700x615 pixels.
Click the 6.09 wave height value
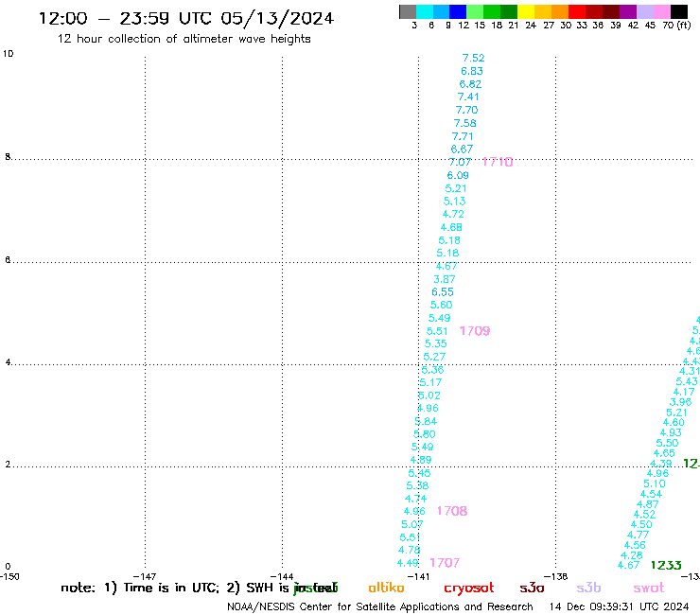pos(458,176)
